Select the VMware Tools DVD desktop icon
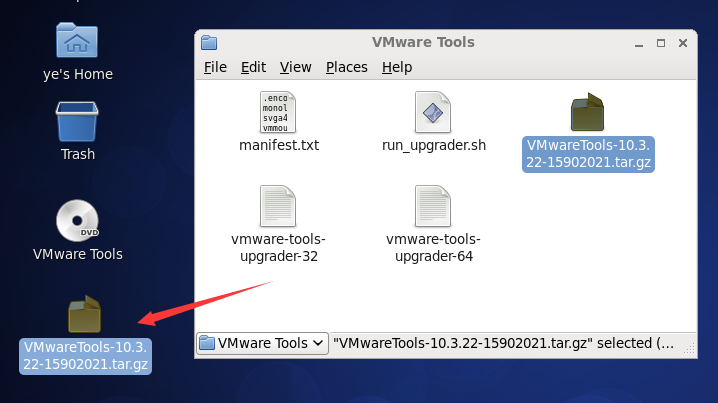Screen dimensions: 718x403 pyautogui.click(x=77, y=221)
